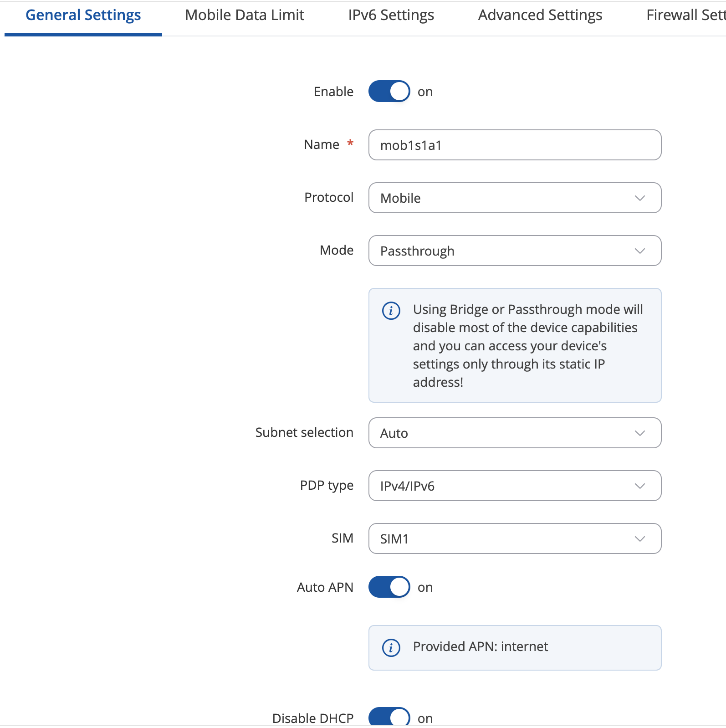Go to the Advanced Settings tab

[x=540, y=15]
